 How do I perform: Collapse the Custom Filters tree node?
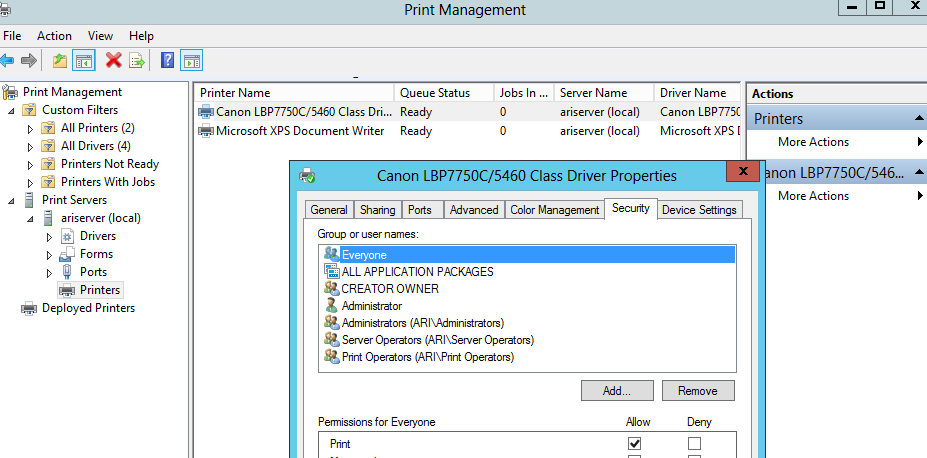pos(11,111)
